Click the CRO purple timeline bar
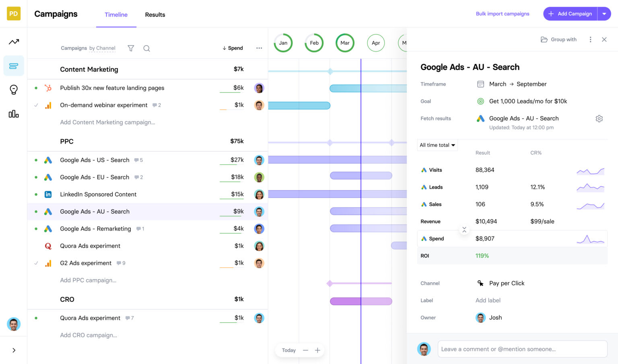618x364 pixels. click(361, 301)
